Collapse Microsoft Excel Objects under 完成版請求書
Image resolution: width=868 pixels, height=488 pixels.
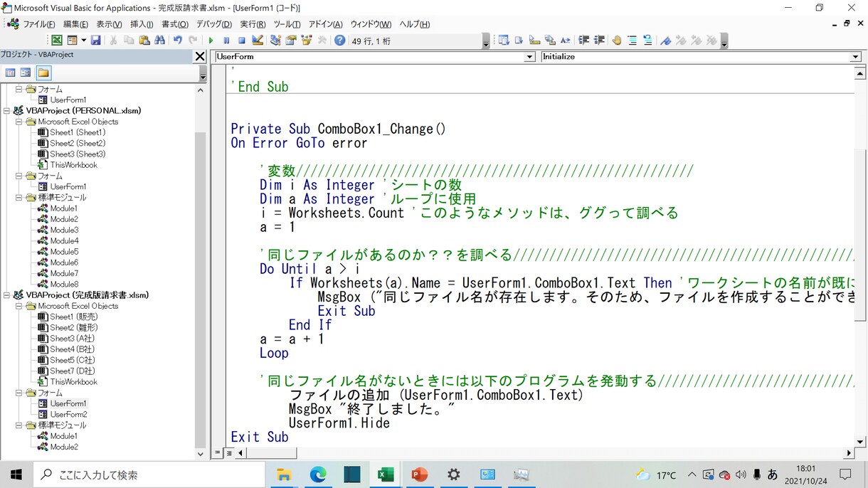[x=19, y=306]
